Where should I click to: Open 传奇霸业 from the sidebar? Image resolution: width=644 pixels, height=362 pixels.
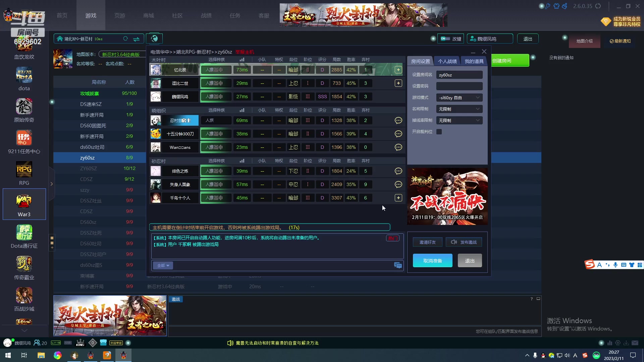[24, 268]
